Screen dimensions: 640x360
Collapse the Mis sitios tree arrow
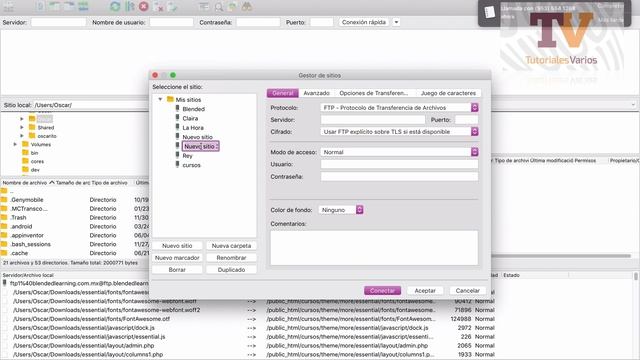click(160, 99)
